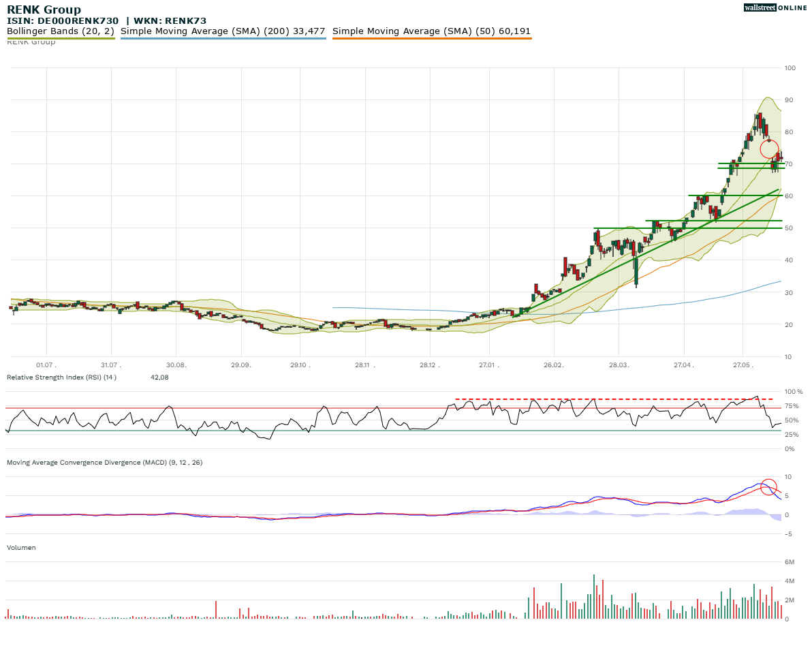Click the 28.11. date axis label
The width and height of the screenshot is (812, 665).
pyautogui.click(x=365, y=365)
